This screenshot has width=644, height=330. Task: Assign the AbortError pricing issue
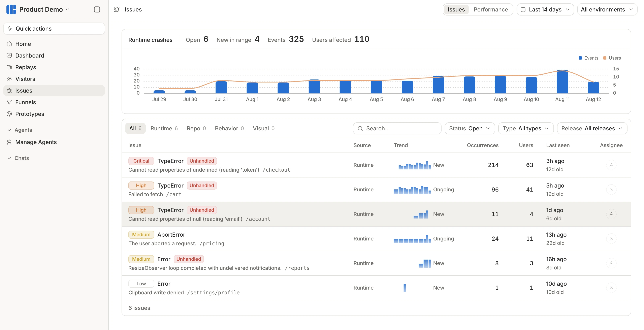coord(611,238)
